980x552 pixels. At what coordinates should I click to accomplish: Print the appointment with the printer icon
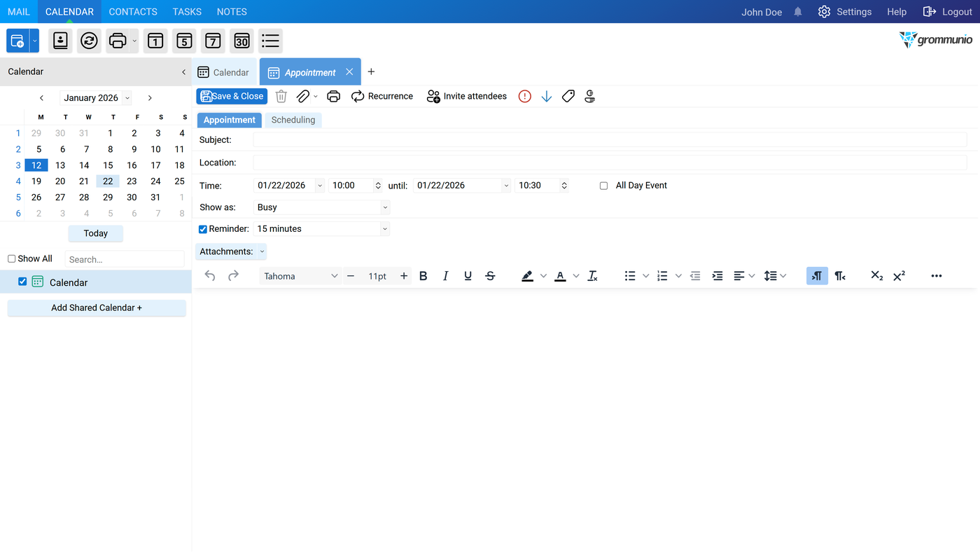[334, 97]
